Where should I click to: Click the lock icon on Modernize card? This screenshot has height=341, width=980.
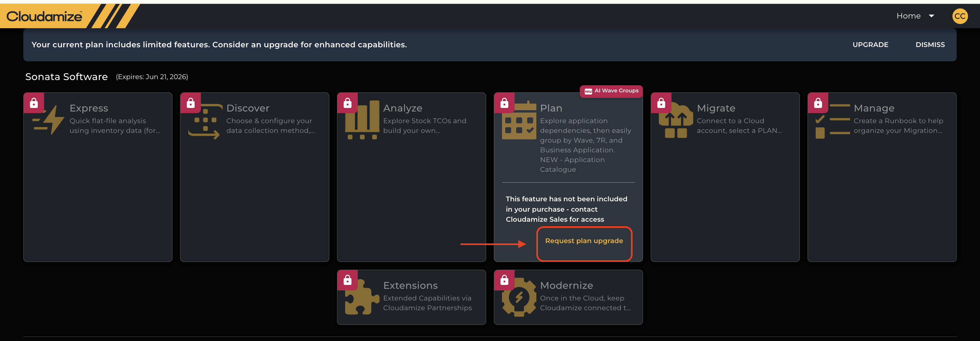coord(505,280)
